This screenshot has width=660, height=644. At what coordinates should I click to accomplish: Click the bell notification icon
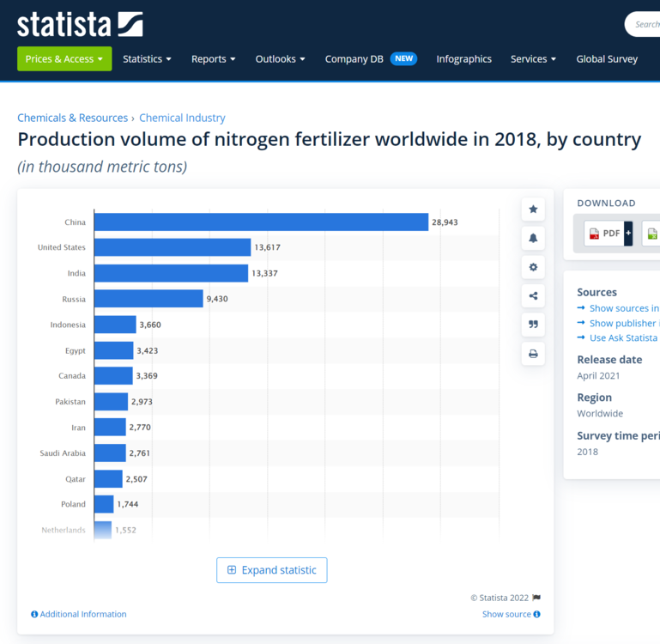pyautogui.click(x=533, y=239)
